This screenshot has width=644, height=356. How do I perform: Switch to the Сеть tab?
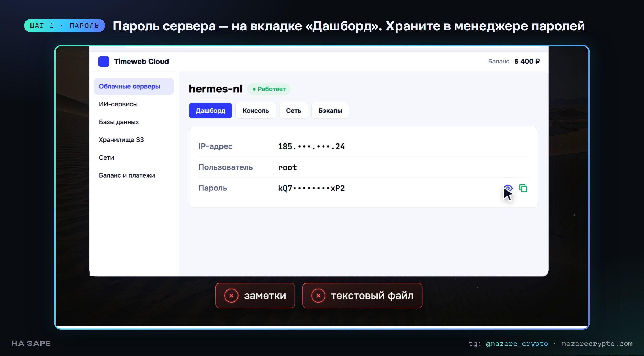point(293,110)
